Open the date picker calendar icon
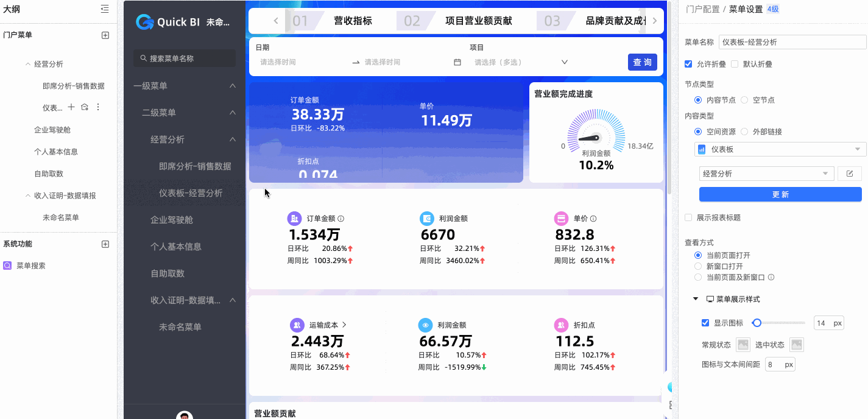Viewport: 868px width, 419px height. tap(457, 62)
